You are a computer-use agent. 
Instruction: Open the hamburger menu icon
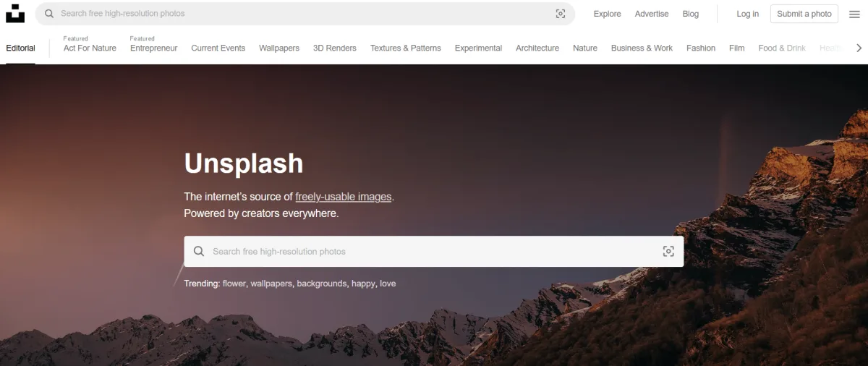tap(854, 14)
